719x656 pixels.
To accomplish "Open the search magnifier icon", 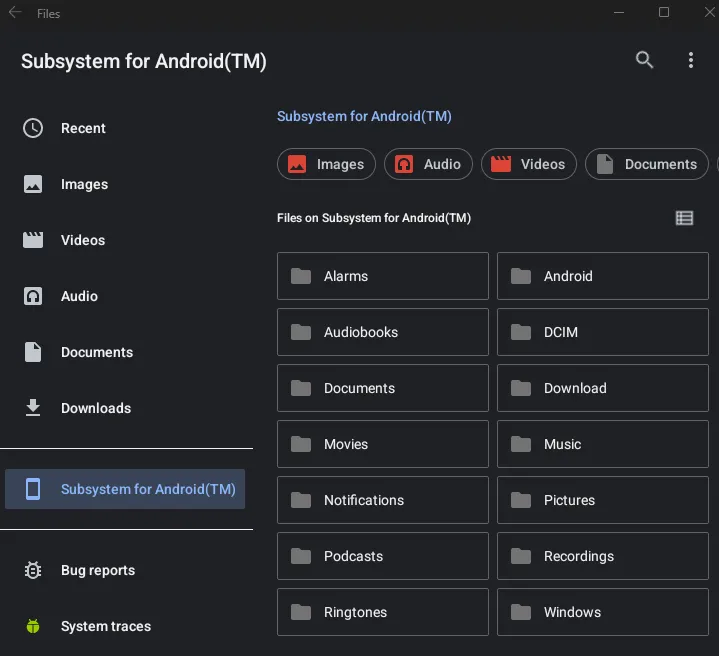I will 644,60.
